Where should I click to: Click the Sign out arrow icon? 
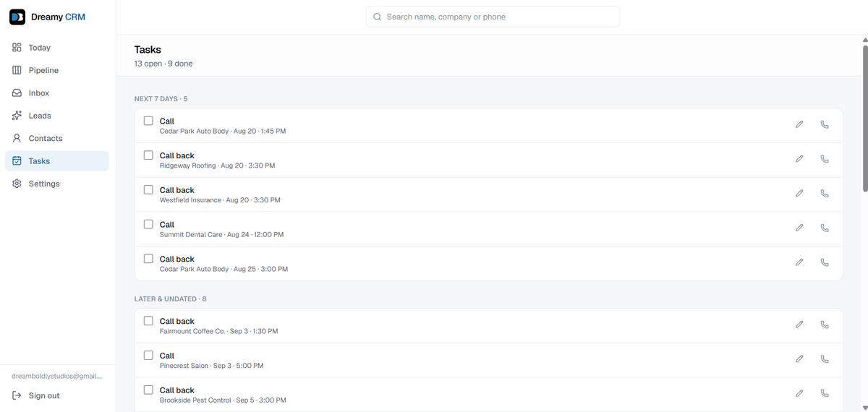(x=17, y=395)
